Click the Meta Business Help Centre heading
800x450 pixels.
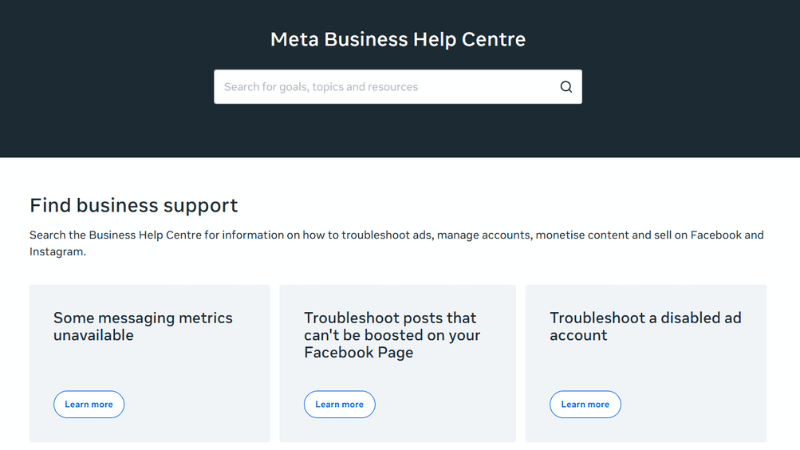tap(398, 40)
